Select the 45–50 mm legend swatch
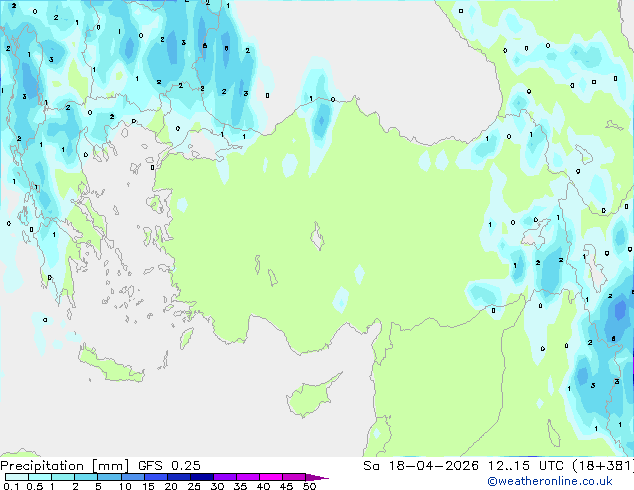 [x=294, y=477]
